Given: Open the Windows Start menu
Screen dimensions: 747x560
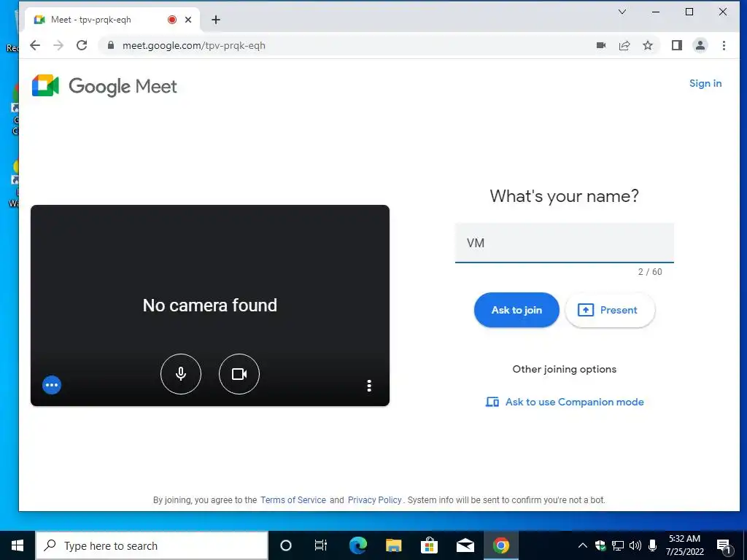Looking at the screenshot, I should (x=18, y=545).
